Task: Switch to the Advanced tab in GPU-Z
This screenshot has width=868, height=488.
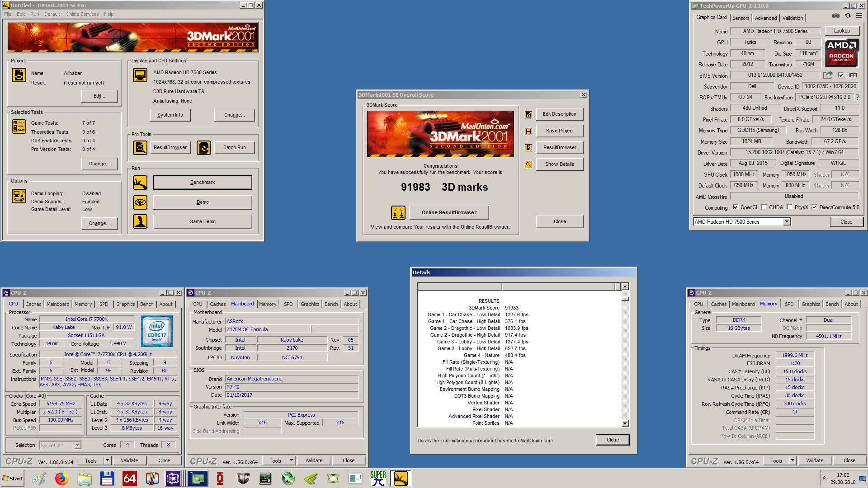Action: (x=766, y=18)
